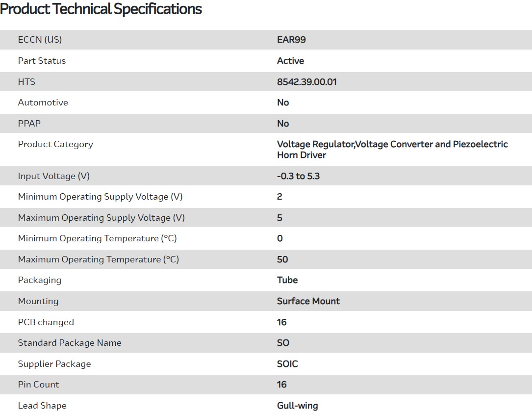Click the Active part status value

coord(290,61)
